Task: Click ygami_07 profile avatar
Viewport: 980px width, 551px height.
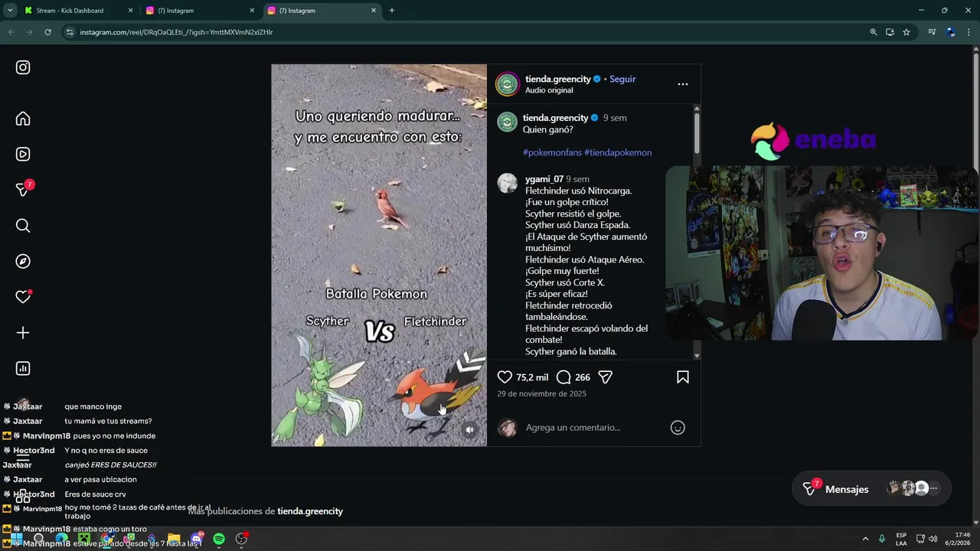Action: pyautogui.click(x=508, y=183)
